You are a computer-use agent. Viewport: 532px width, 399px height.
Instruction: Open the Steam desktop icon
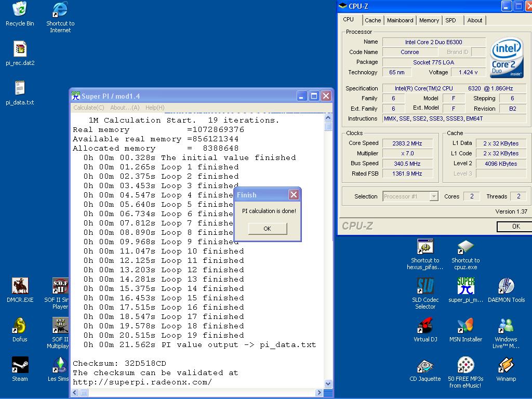20,369
